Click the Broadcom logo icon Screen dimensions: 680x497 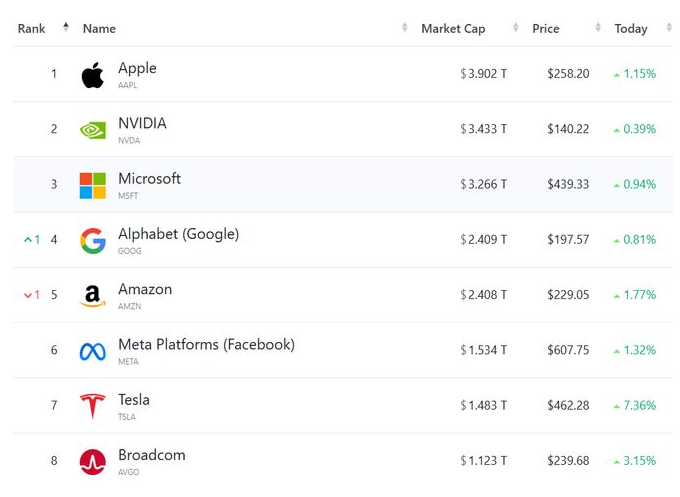point(93,461)
